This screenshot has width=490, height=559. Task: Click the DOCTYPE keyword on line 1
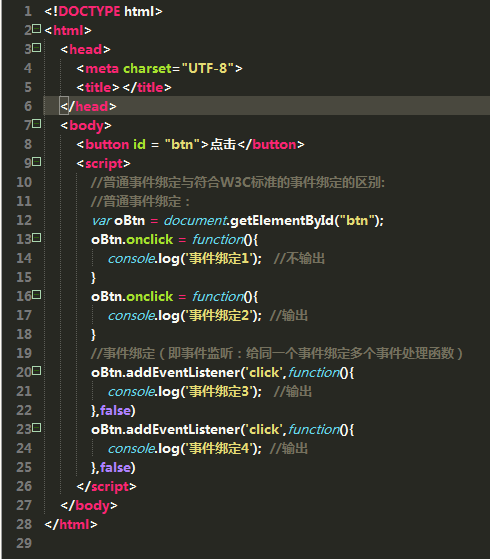89,11
